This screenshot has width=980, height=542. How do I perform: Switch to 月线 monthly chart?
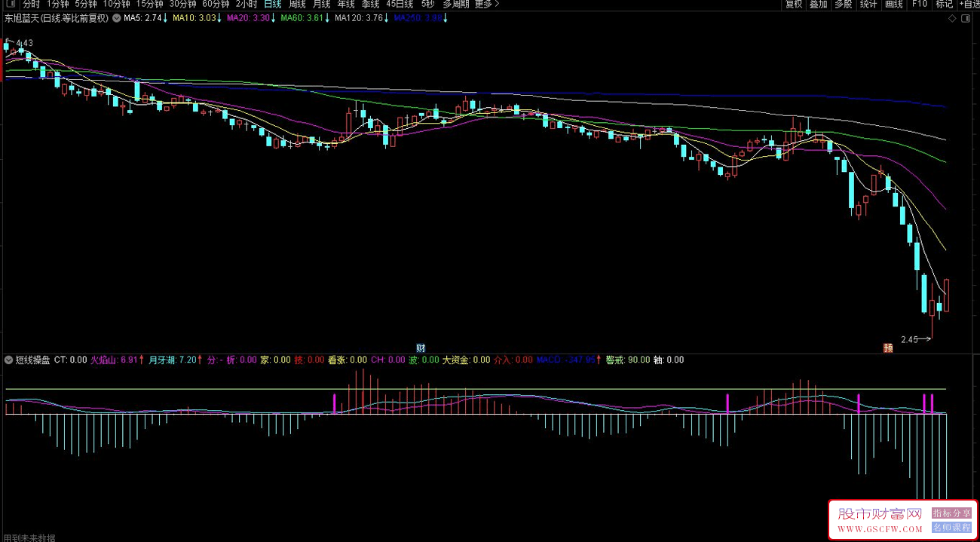point(321,4)
